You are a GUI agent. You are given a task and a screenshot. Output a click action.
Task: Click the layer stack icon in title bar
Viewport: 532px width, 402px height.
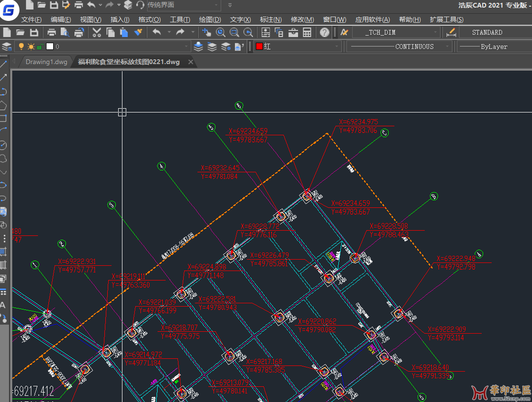click(128, 5)
